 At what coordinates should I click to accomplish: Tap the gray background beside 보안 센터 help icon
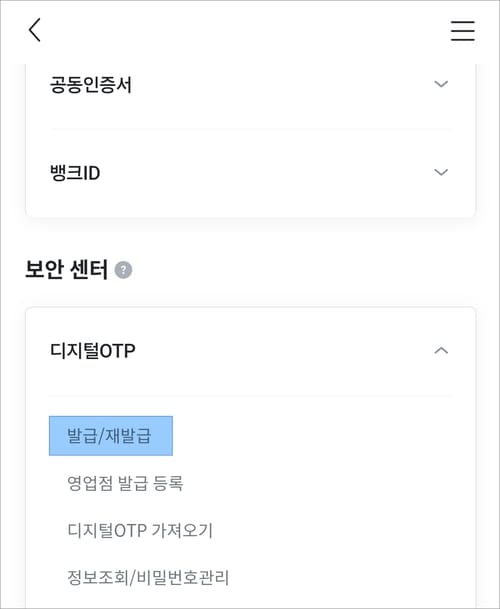[303, 270]
